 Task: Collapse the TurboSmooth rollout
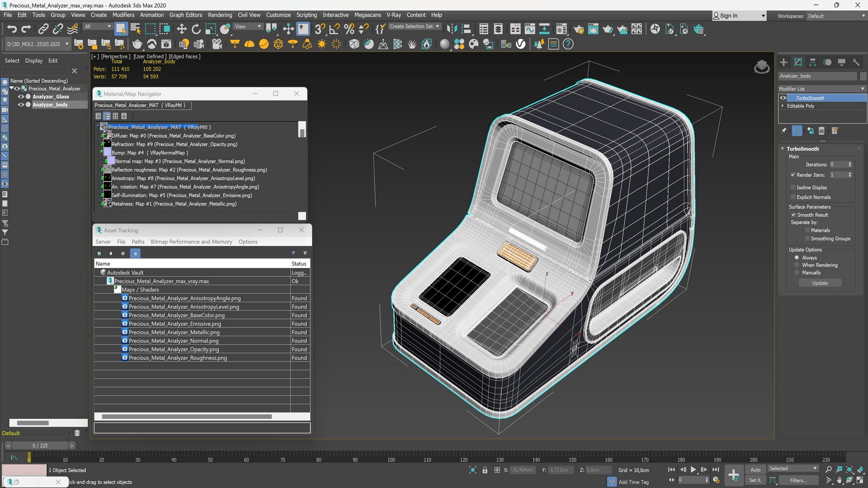(783, 149)
